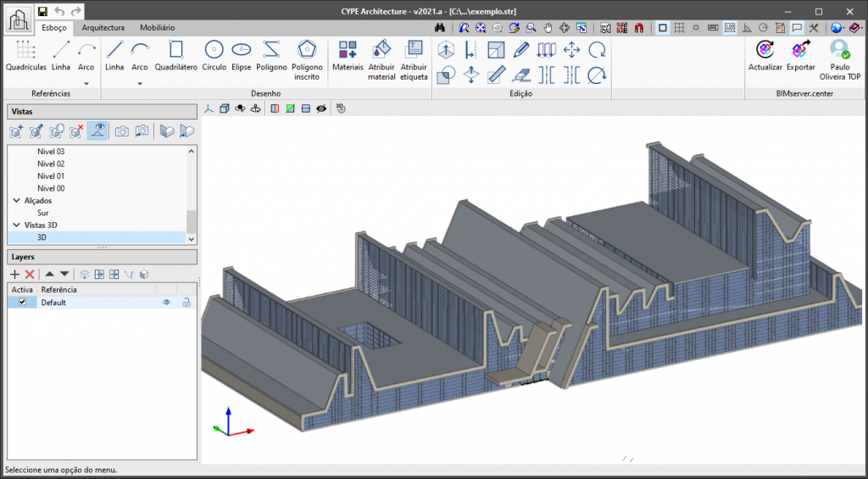Image resolution: width=868 pixels, height=479 pixels.
Task: Collapse the Alçados tree group
Action: click(x=17, y=201)
